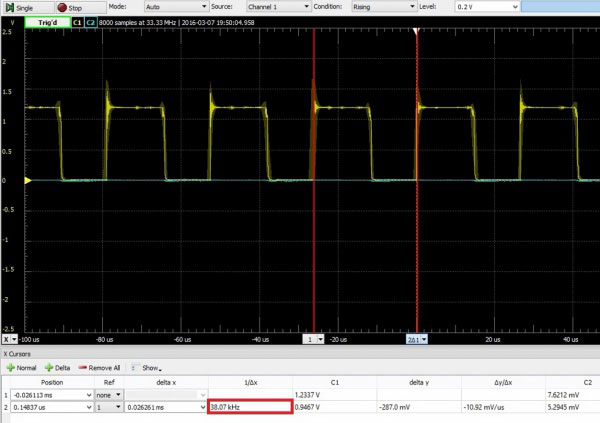The height and width of the screenshot is (423, 600).
Task: Toggle the C2 channel badge
Action: pyautogui.click(x=92, y=20)
